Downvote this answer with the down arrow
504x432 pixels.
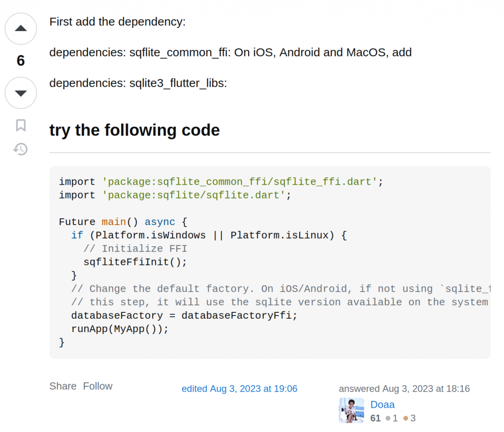(21, 93)
